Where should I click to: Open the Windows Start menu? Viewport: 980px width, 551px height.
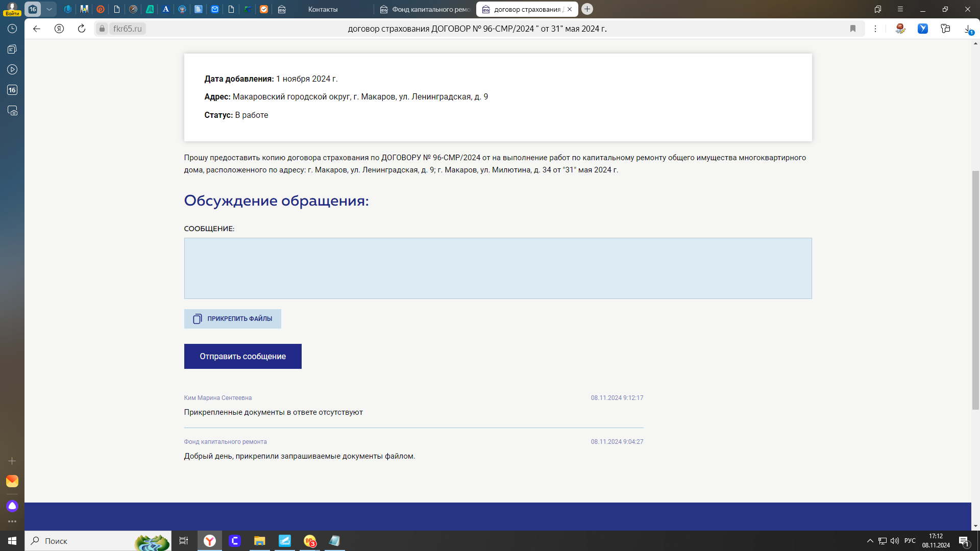(x=12, y=541)
